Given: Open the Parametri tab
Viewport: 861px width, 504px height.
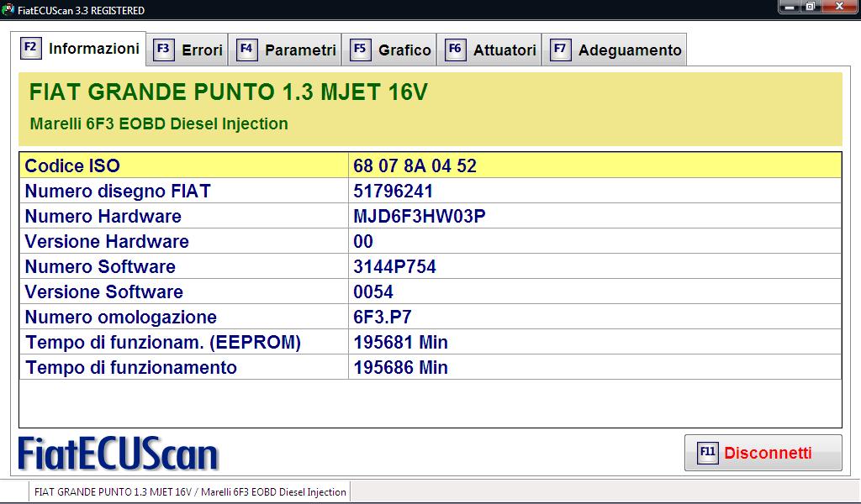Looking at the screenshot, I should (x=285, y=50).
